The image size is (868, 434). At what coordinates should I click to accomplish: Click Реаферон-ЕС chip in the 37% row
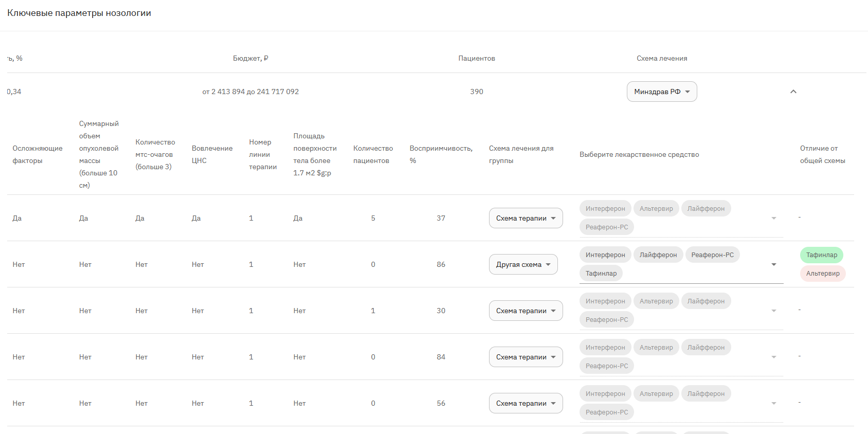607,227
